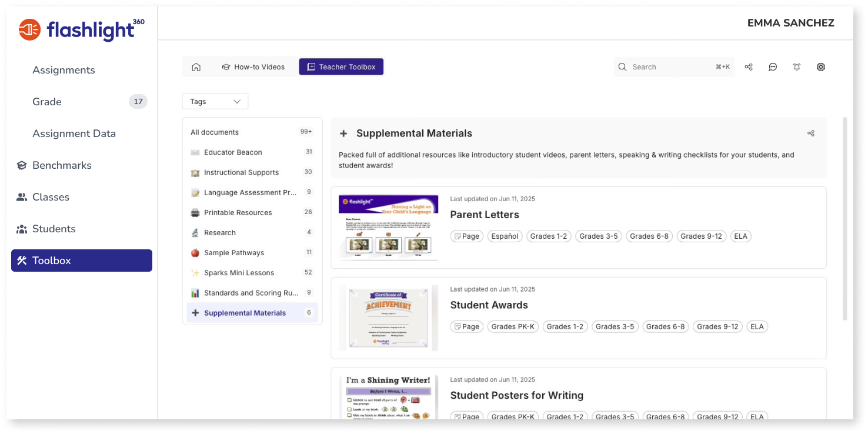Image resolution: width=868 pixels, height=434 pixels.
Task: Click the plus icon in Supplemental Materials header
Action: point(343,133)
